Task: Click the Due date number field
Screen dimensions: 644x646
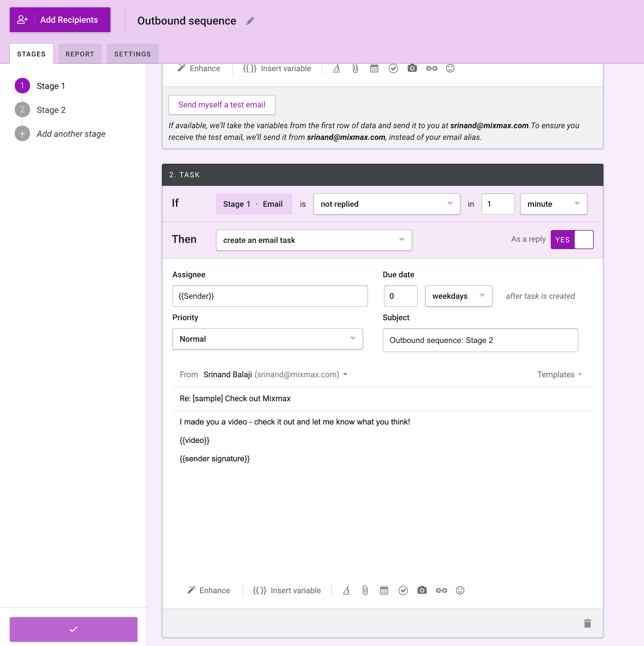Action: pyautogui.click(x=401, y=296)
